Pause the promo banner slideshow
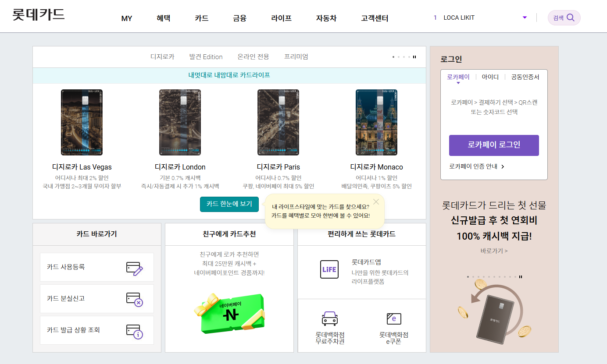This screenshot has width=607, height=364. 521,277
